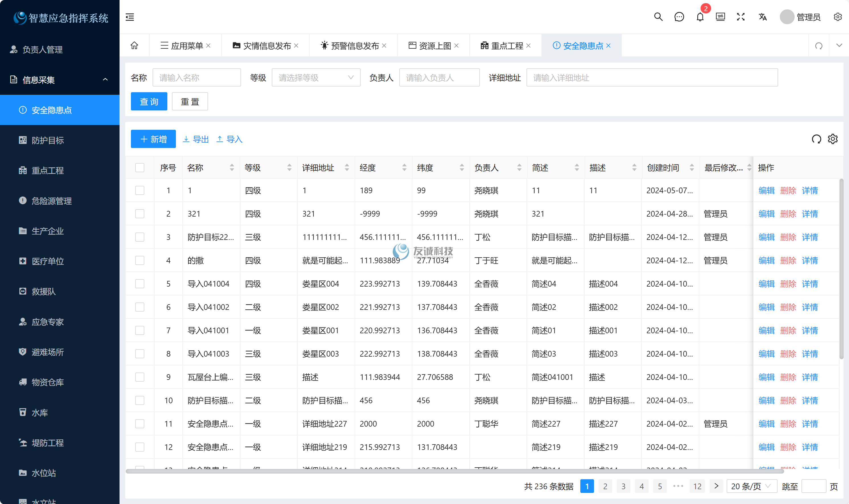849x504 pixels.
Task: Open table column settings gear
Action: click(x=833, y=139)
